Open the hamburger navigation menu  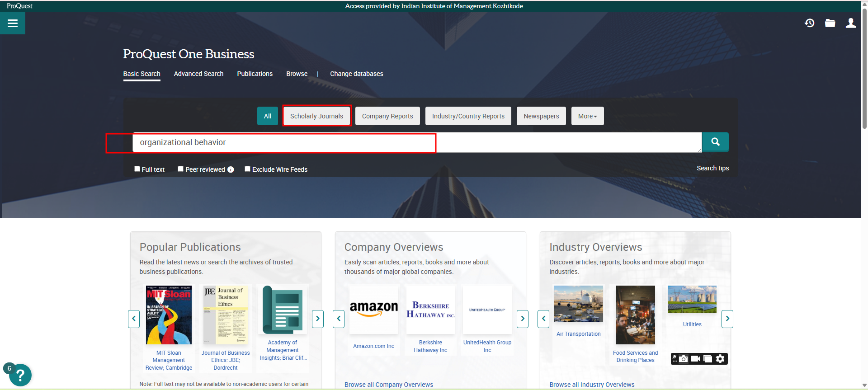13,23
